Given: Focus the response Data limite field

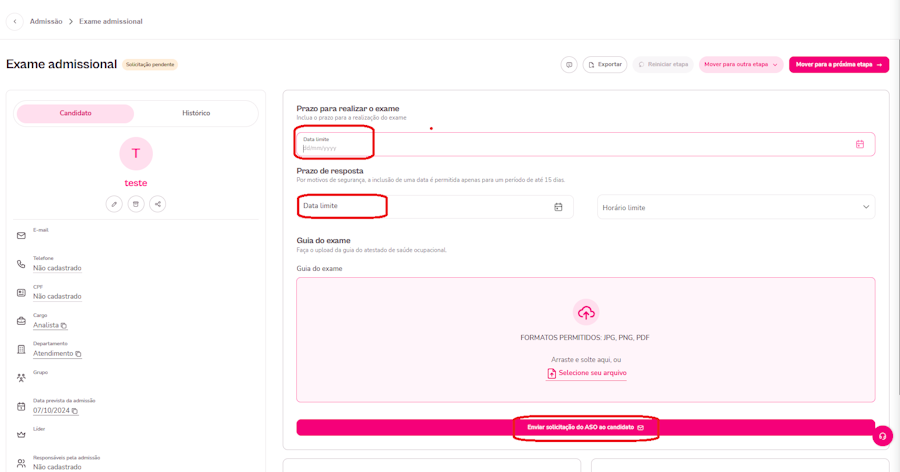Looking at the screenshot, I should click(435, 207).
